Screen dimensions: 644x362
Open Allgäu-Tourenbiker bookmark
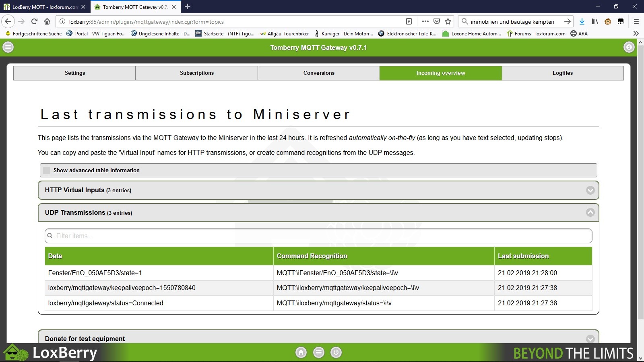pos(285,34)
